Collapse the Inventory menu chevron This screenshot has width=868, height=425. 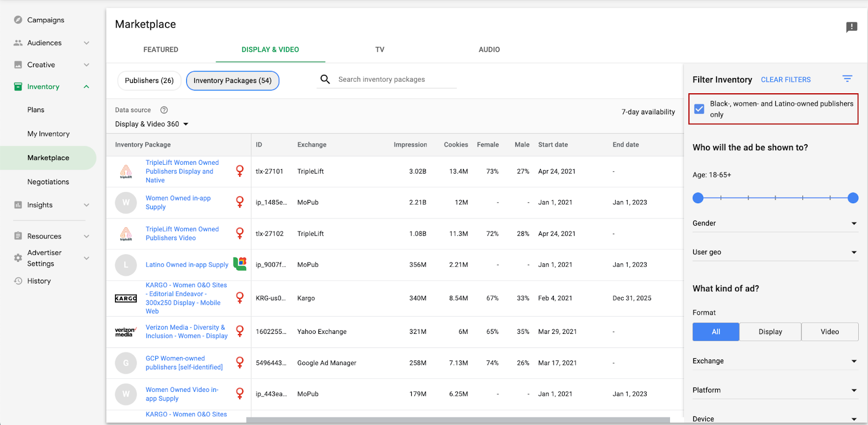[x=86, y=87]
